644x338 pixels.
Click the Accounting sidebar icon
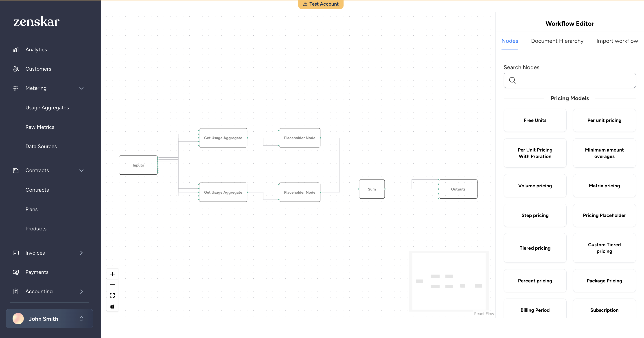pos(16,291)
